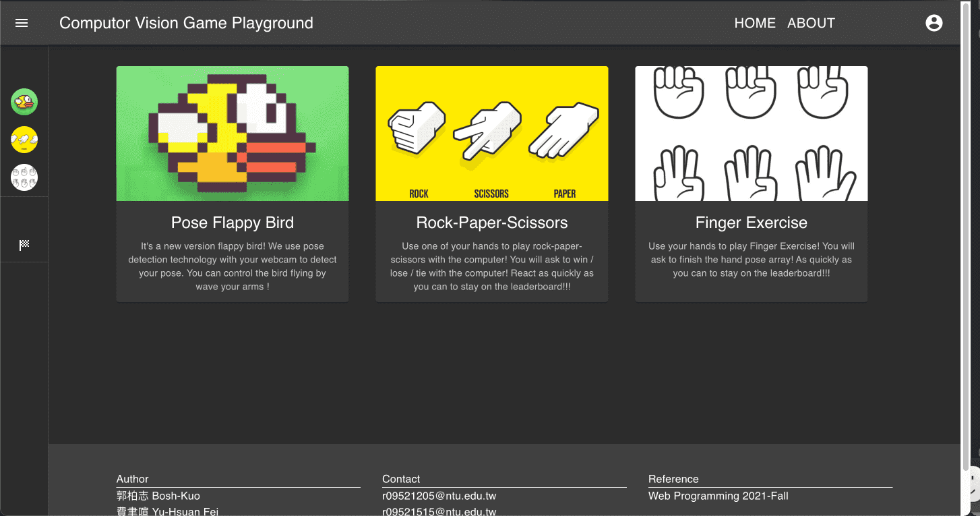980x516 pixels.
Task: Go to HOME in the top bar
Action: coord(755,23)
